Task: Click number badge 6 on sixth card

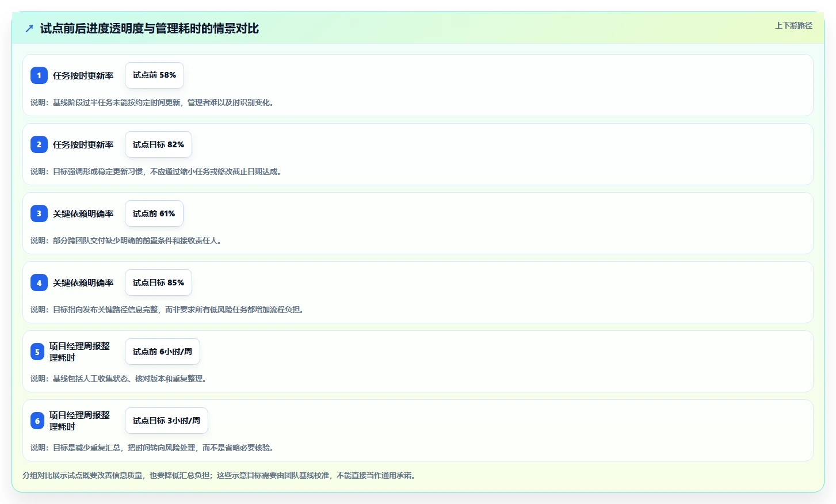Action: (x=37, y=421)
